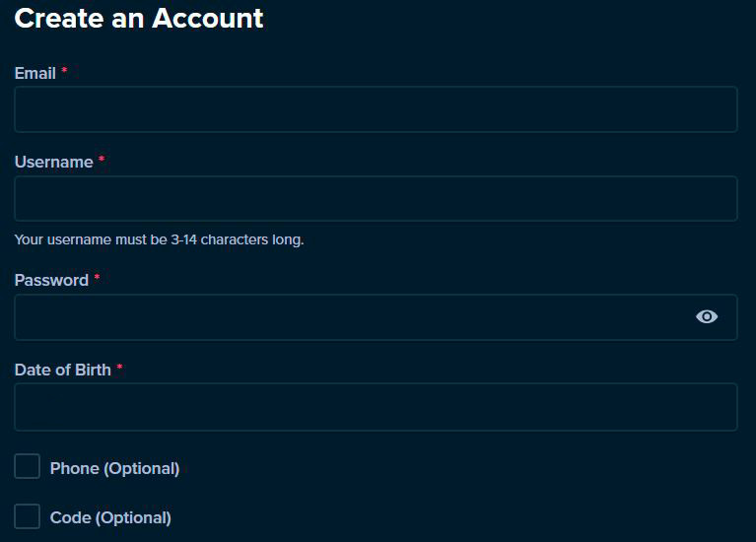Select the Username text box
The width and height of the screenshot is (756, 542).
(x=377, y=199)
